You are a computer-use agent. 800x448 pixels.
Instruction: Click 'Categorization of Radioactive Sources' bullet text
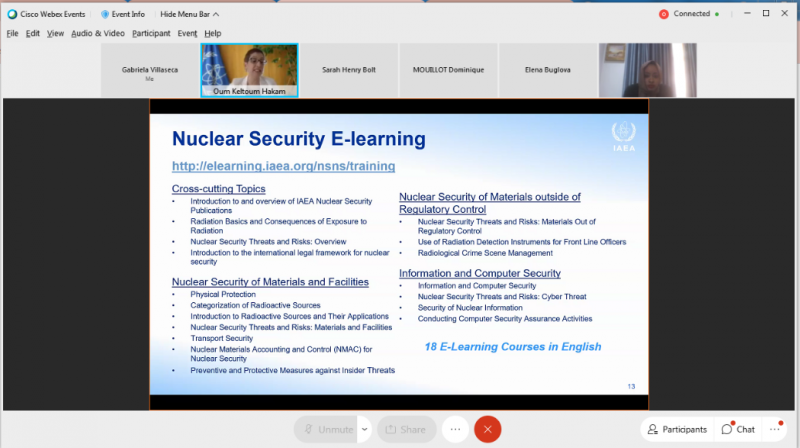255,305
